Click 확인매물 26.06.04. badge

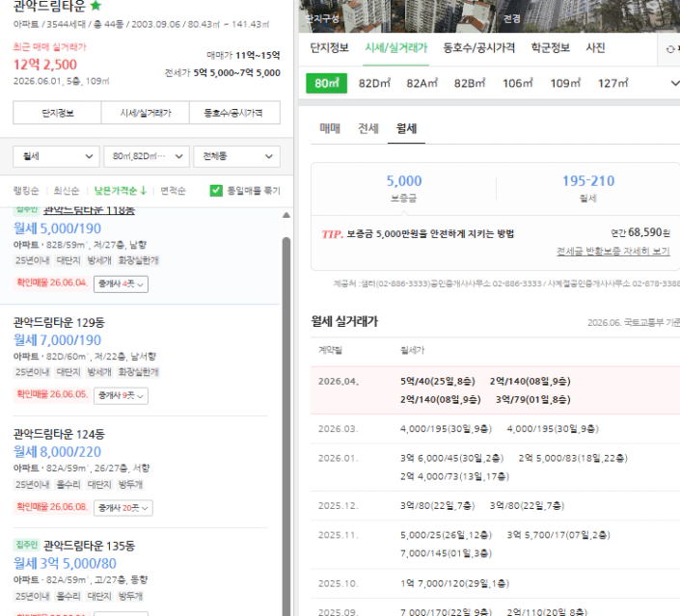52,282
